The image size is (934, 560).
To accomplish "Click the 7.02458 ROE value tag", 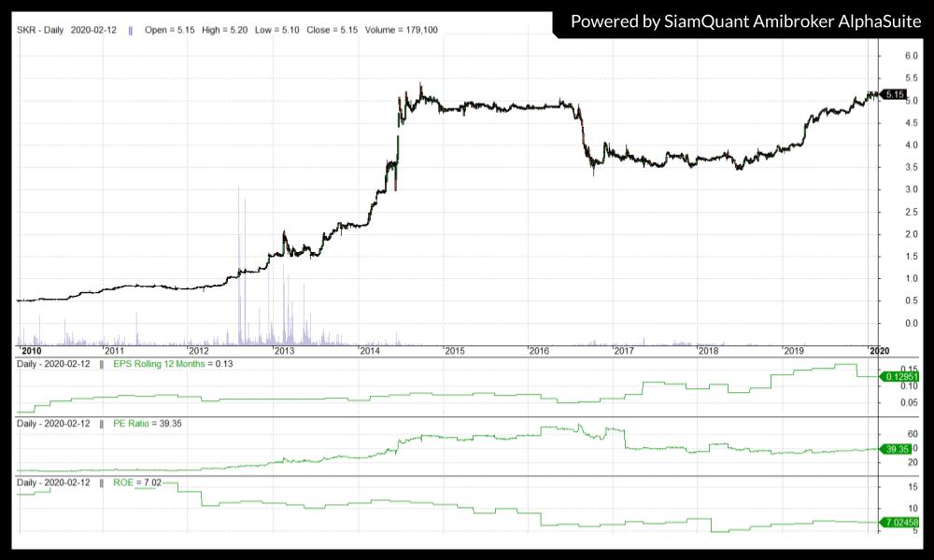I will pyautogui.click(x=899, y=523).
